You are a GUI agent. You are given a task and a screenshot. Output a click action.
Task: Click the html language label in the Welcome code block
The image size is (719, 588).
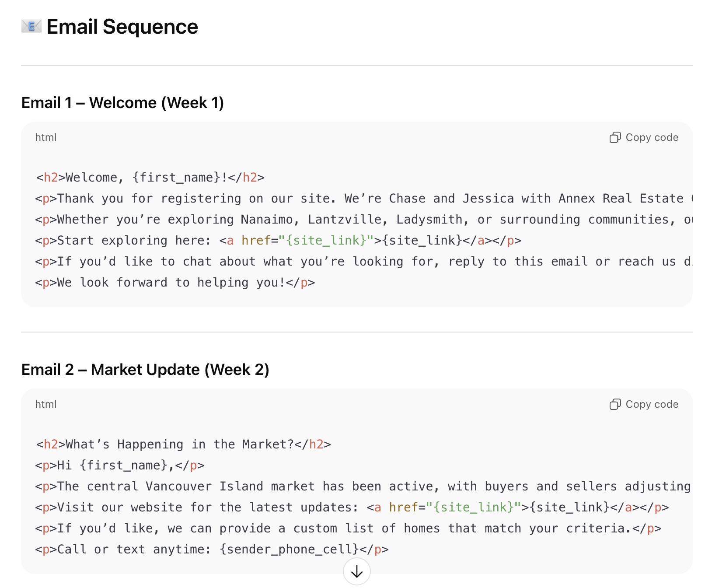coord(46,137)
